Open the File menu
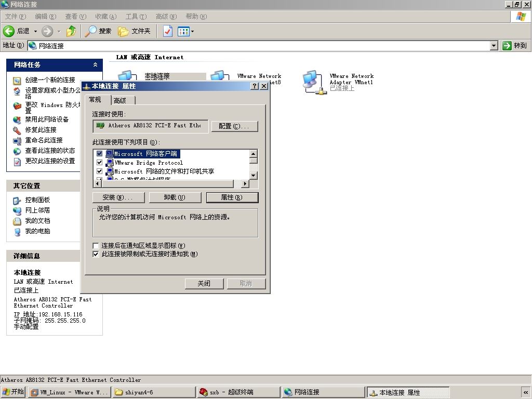The width and height of the screenshot is (532, 399). pyautogui.click(x=16, y=16)
